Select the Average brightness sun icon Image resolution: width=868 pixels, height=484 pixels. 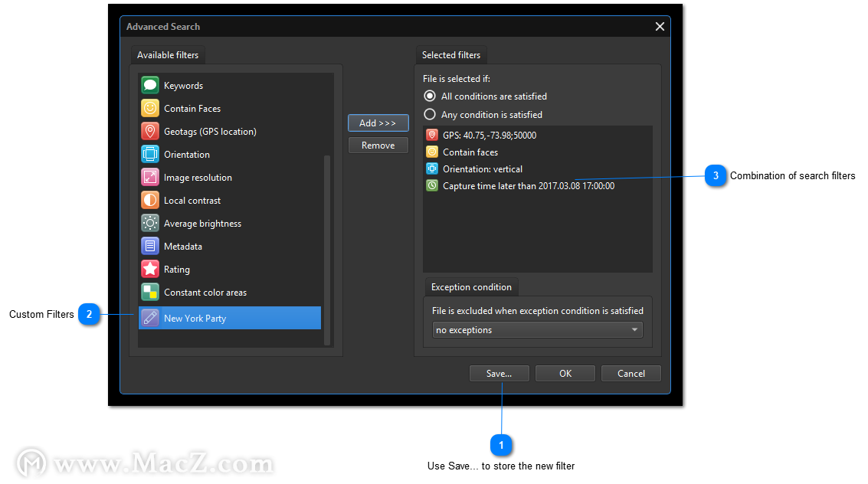[150, 223]
